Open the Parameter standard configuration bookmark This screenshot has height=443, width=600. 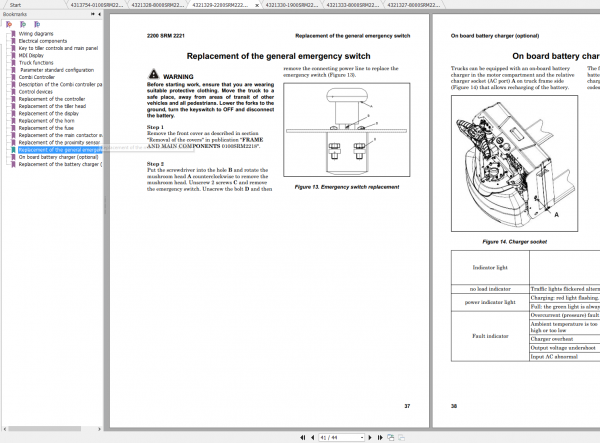coord(57,70)
